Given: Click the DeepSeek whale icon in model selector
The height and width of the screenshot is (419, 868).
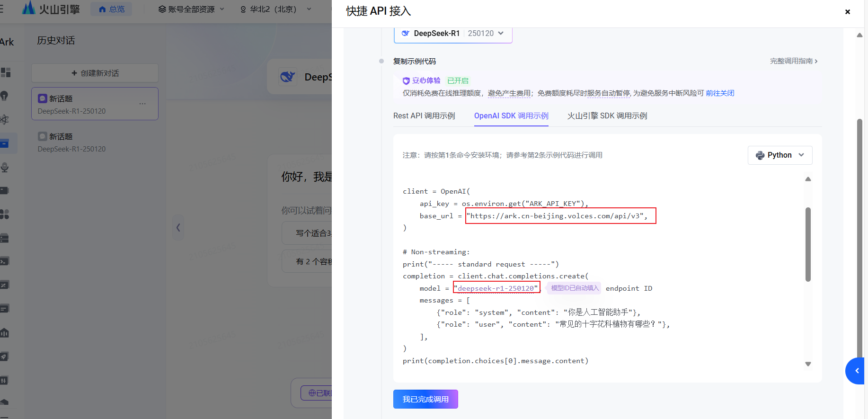Looking at the screenshot, I should click(406, 33).
